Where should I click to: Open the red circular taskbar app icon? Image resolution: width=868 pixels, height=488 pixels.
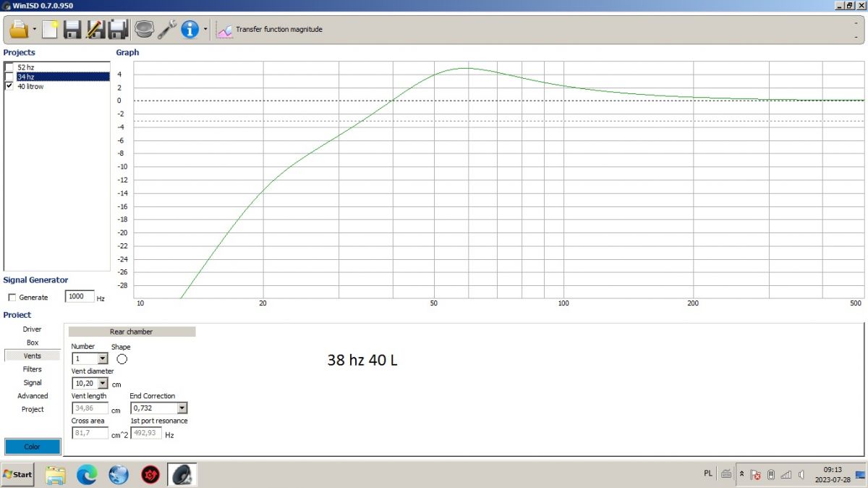150,475
